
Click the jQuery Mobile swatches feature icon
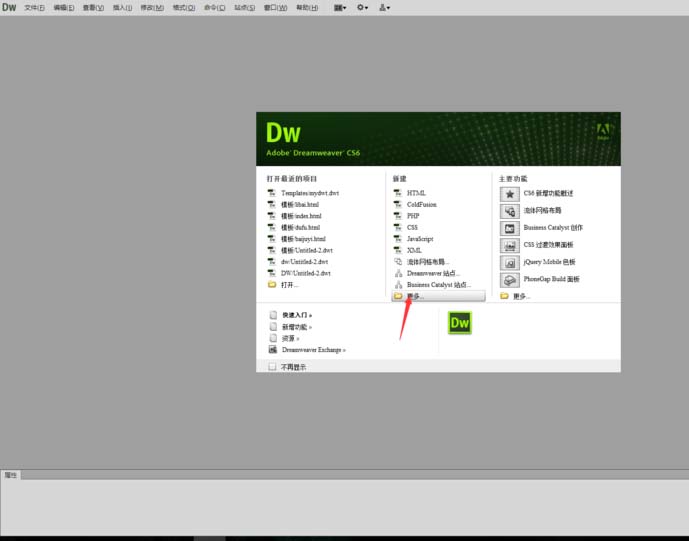[x=509, y=262]
